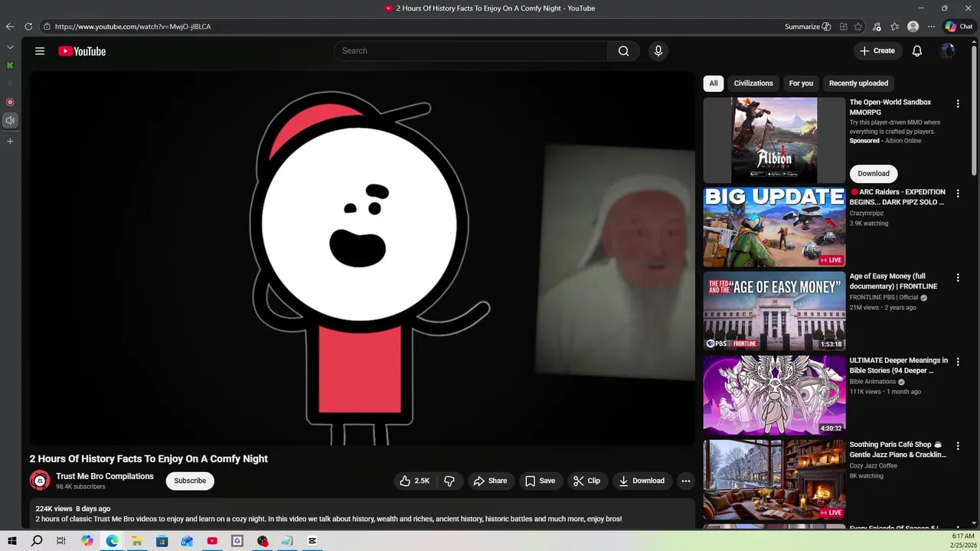The height and width of the screenshot is (551, 980).
Task: View site information via the lock icon
Action: 47,27
